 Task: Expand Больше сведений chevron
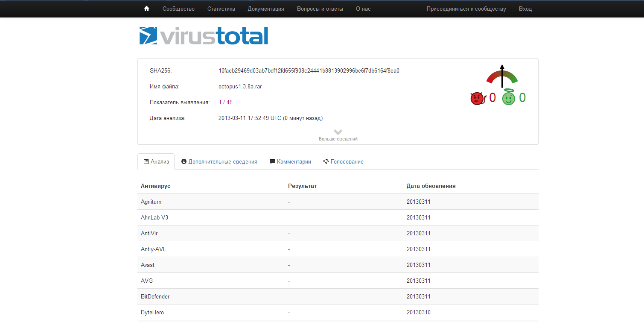click(x=338, y=132)
